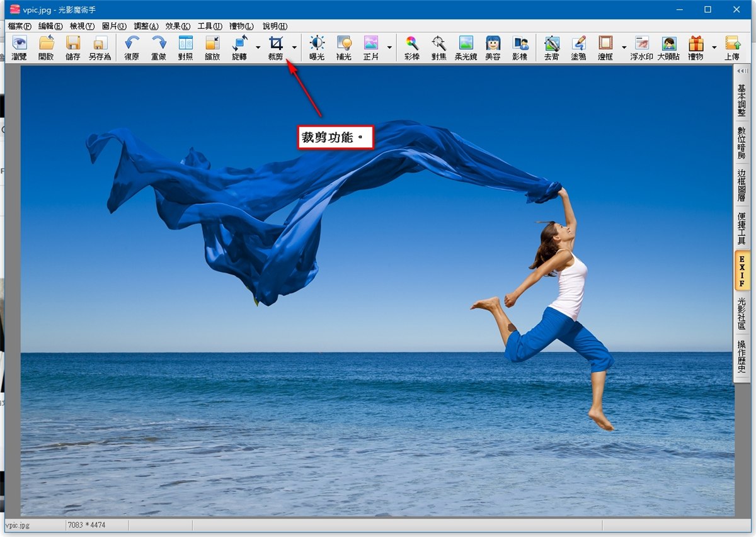Viewport: 756px width, 537px height.
Task: Open the dropdown arrow next to 邊框
Action: point(624,47)
